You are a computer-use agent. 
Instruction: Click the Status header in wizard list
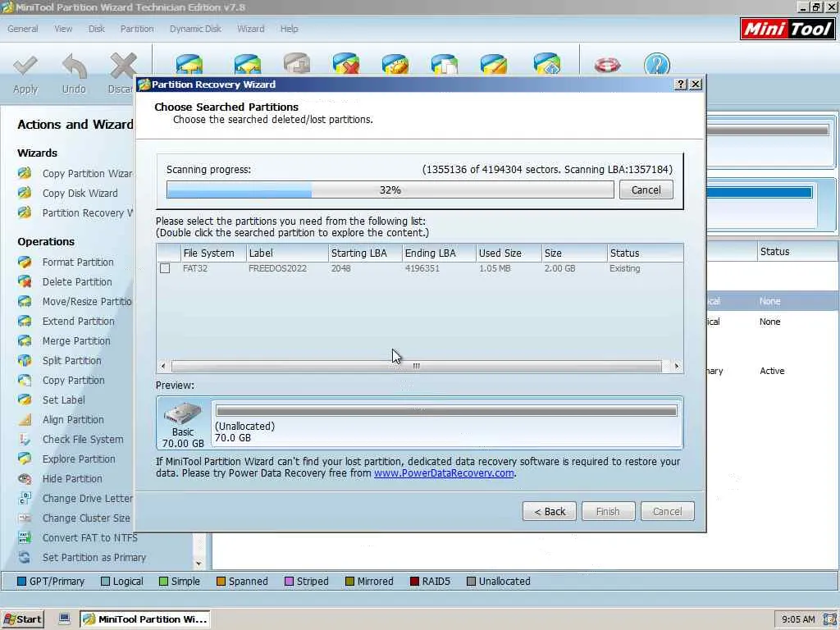[x=645, y=253]
